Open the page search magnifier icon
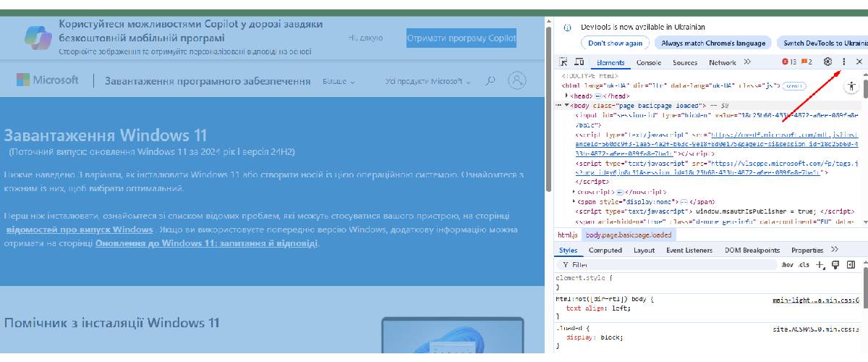 [490, 80]
